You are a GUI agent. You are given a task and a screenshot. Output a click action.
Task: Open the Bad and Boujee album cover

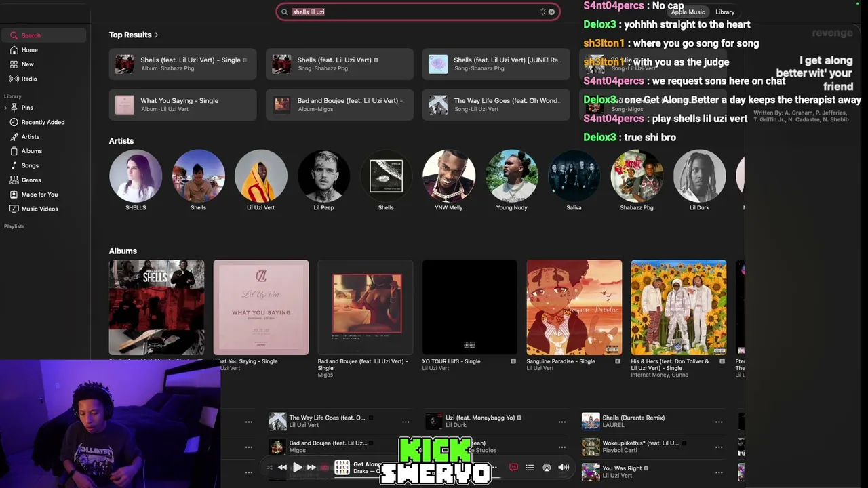(x=366, y=308)
